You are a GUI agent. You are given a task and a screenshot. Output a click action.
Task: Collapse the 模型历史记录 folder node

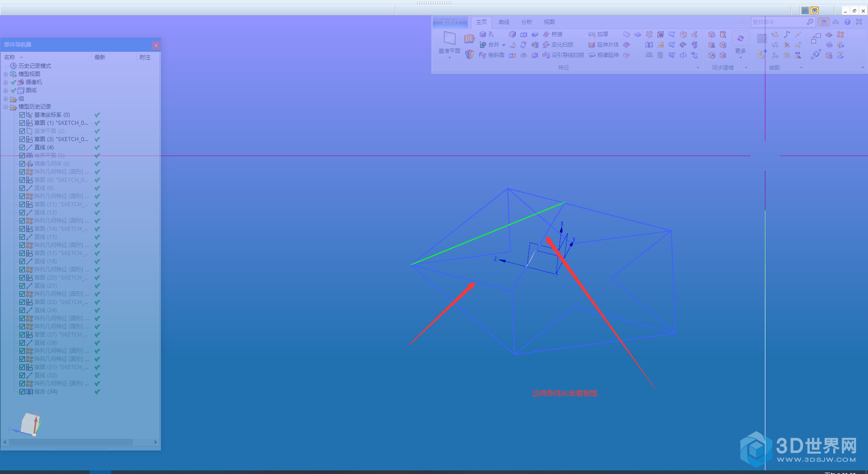pyautogui.click(x=5, y=107)
